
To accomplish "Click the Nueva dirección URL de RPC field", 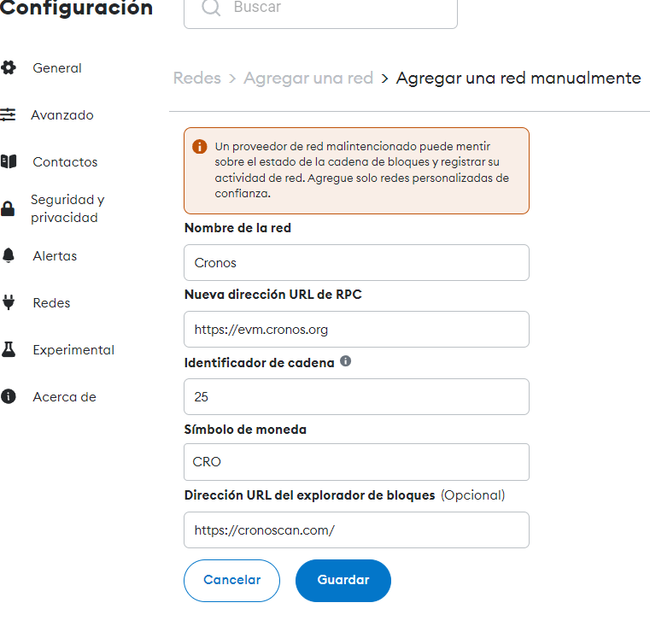I will [356, 329].
